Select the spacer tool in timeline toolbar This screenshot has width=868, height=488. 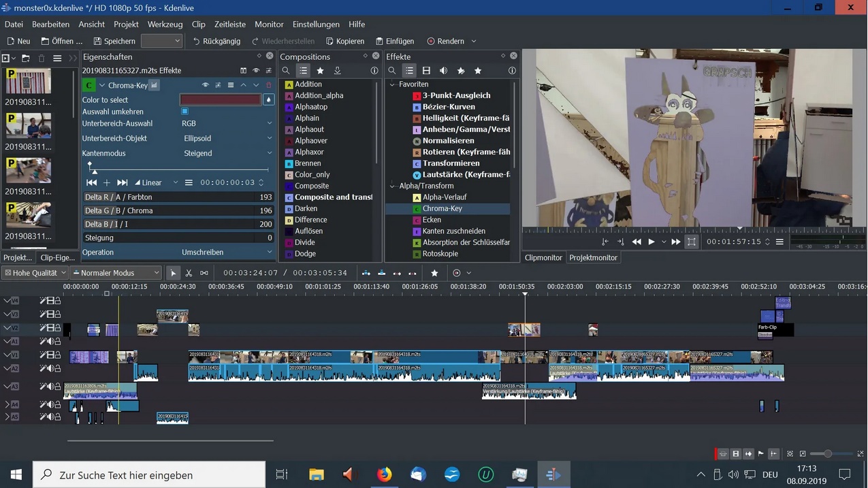point(204,273)
